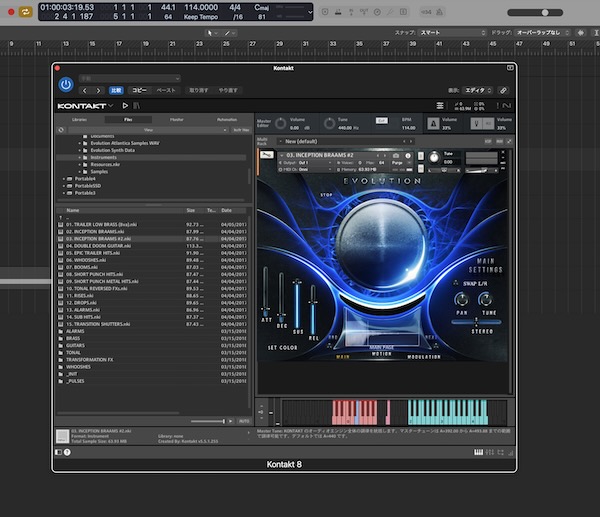This screenshot has height=517, width=600.
Task: Expand the PortableSSD drive
Action: [64, 186]
